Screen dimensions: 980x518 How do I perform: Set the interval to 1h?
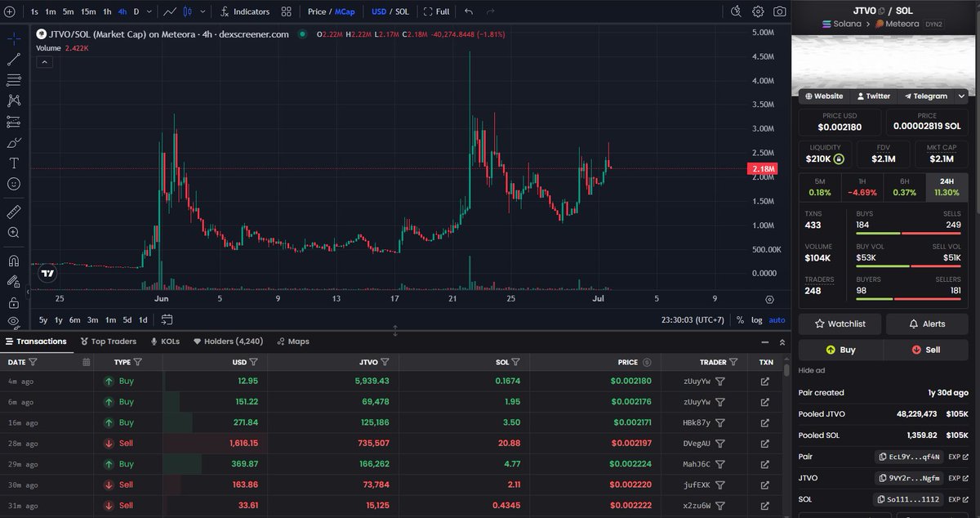pos(107,11)
